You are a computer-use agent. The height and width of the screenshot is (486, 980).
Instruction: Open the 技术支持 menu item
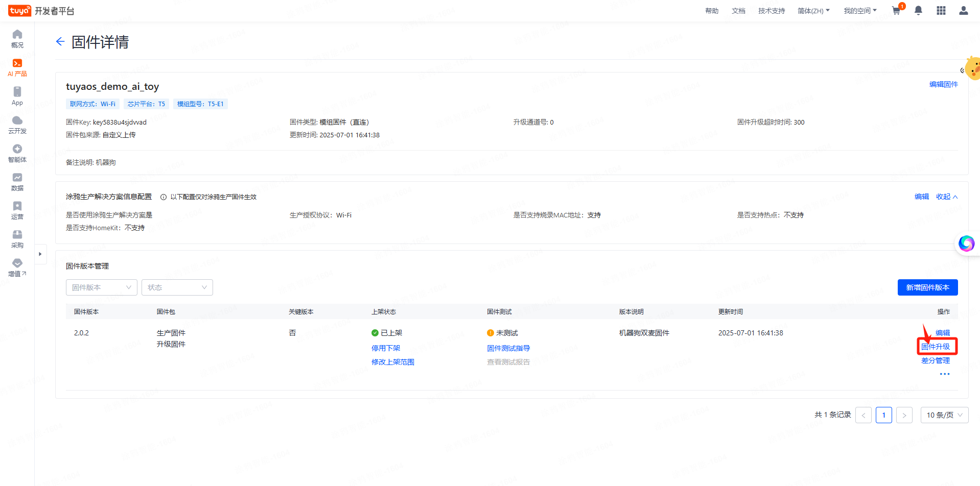click(x=772, y=11)
